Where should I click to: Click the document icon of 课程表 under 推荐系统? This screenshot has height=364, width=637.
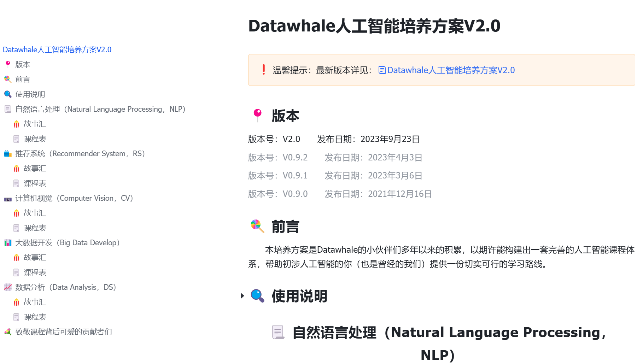16,183
